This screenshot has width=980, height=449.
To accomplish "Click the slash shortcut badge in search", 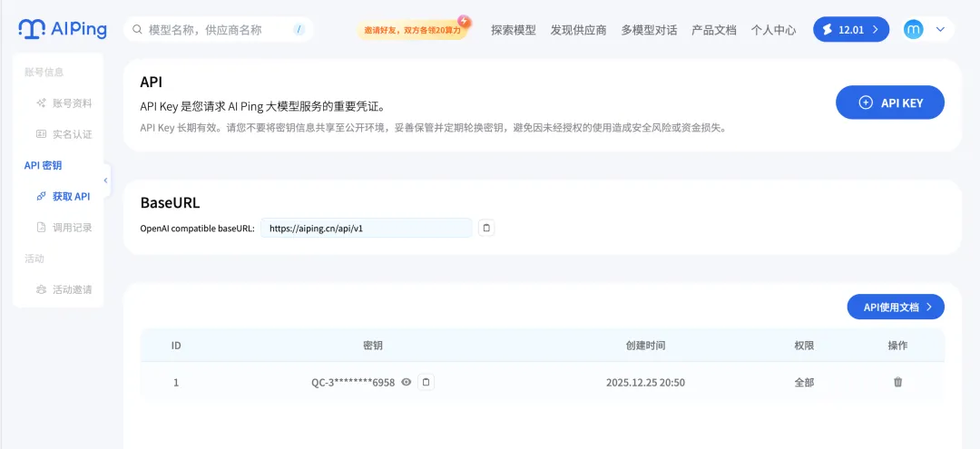I will (299, 29).
